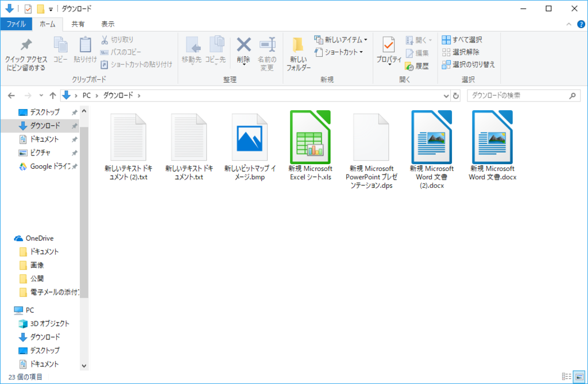Viewport: 588px width, 384px height.
Task: Open the ショートカット dropdown
Action: (337, 52)
